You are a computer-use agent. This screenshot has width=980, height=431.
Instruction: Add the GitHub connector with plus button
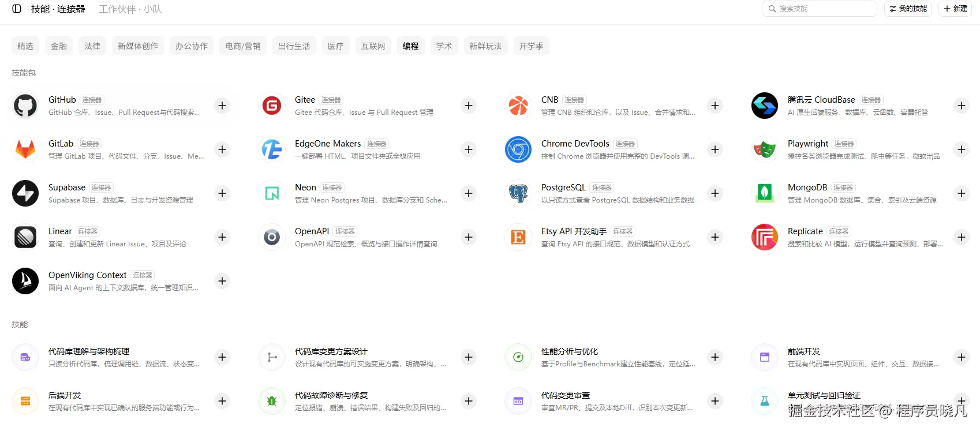click(x=222, y=106)
